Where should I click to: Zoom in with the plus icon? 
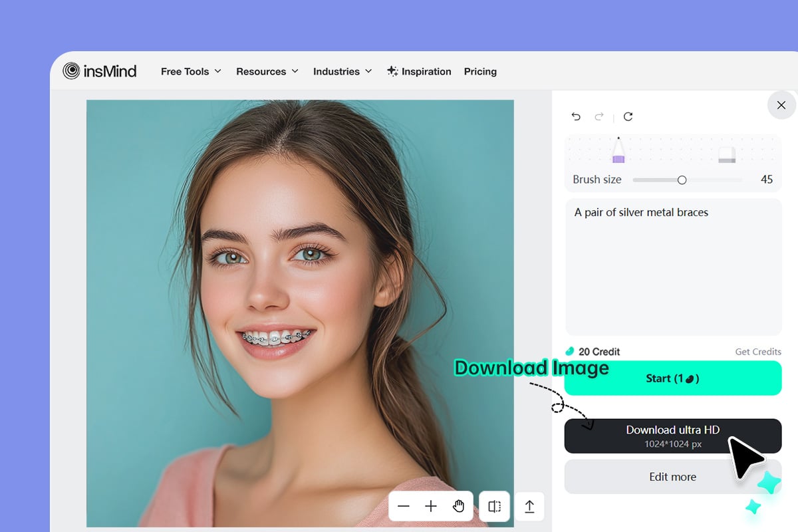pyautogui.click(x=431, y=507)
